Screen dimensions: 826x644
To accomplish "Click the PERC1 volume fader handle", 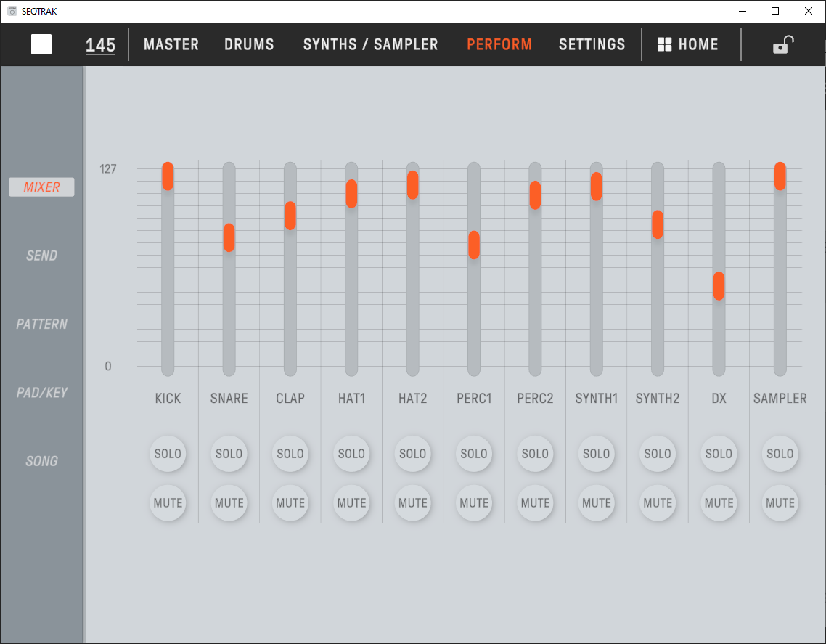I will [x=474, y=245].
